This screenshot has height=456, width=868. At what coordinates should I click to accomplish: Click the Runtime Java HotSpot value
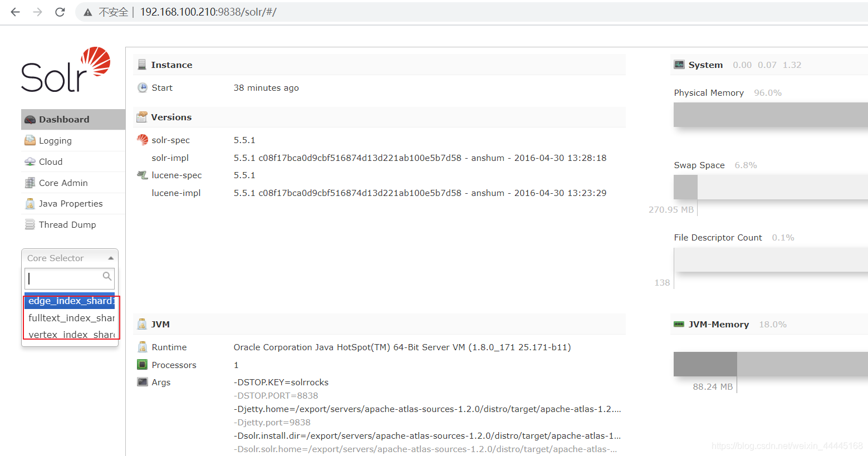click(x=402, y=347)
